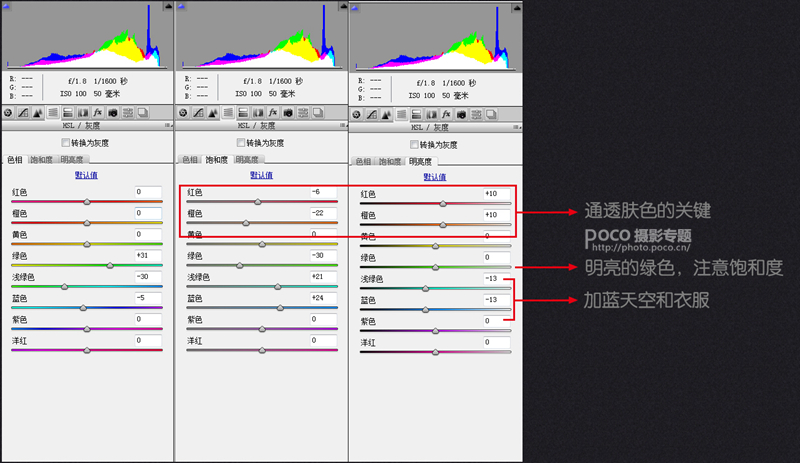The width and height of the screenshot is (800, 463).
Task: Switch to 色相 tab in Luminance panel
Action: pos(363,162)
